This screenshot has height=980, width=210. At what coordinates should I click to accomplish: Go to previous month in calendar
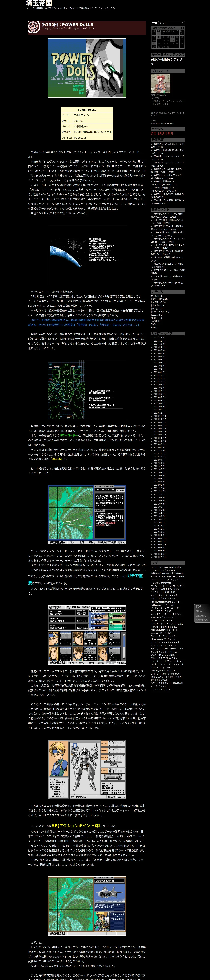181,28
